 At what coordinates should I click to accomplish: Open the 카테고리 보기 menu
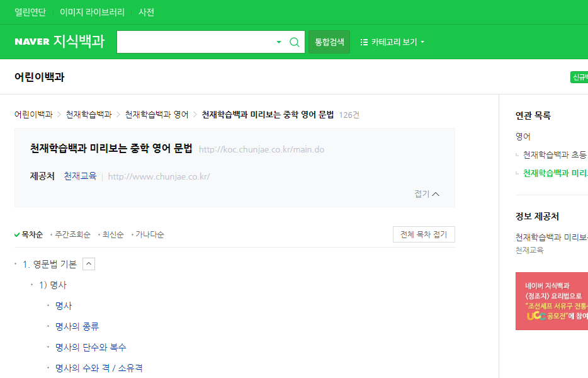coord(392,42)
